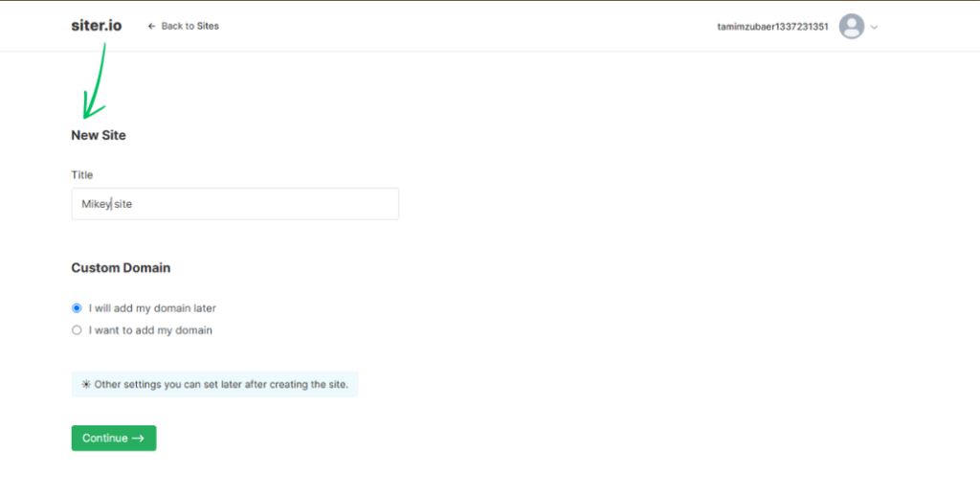Click the siter.io logo
The image size is (980, 497).
(96, 26)
